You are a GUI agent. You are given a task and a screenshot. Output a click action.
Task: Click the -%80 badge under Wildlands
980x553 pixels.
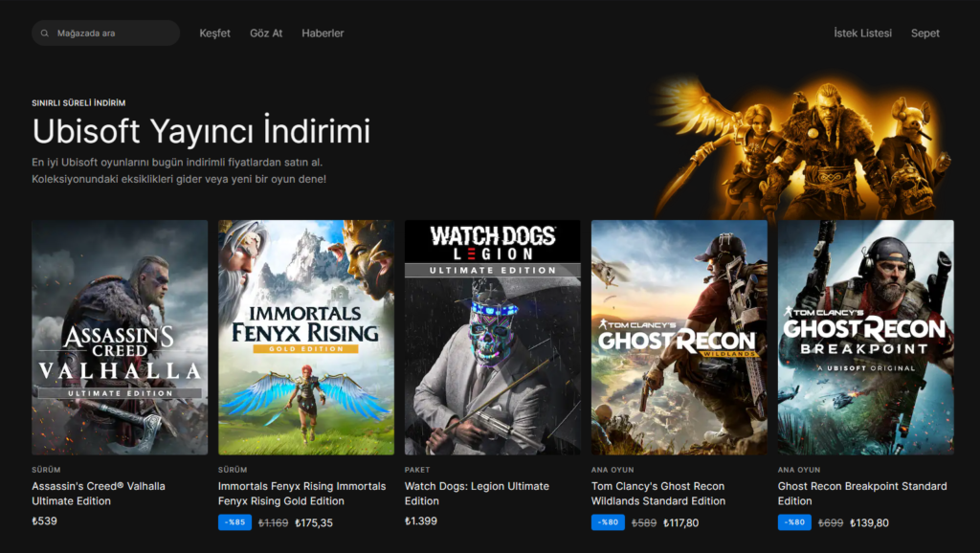point(608,522)
